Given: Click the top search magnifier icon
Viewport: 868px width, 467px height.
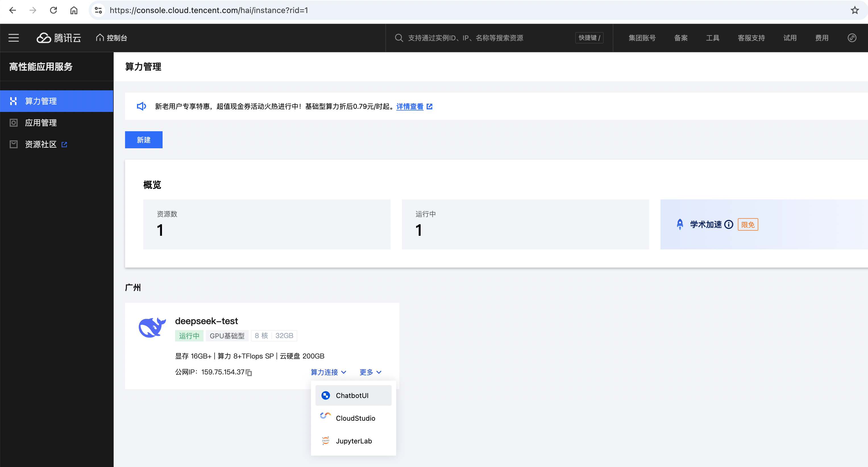Looking at the screenshot, I should pos(399,38).
